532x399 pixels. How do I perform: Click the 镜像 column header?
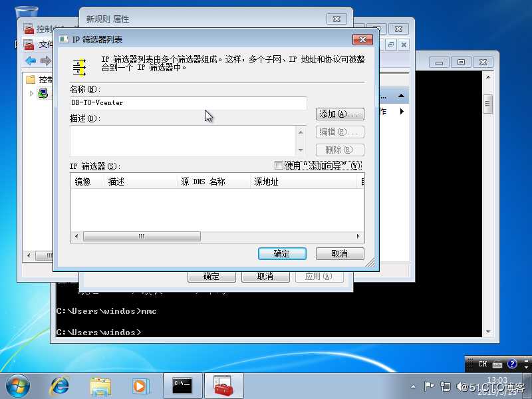click(87, 182)
